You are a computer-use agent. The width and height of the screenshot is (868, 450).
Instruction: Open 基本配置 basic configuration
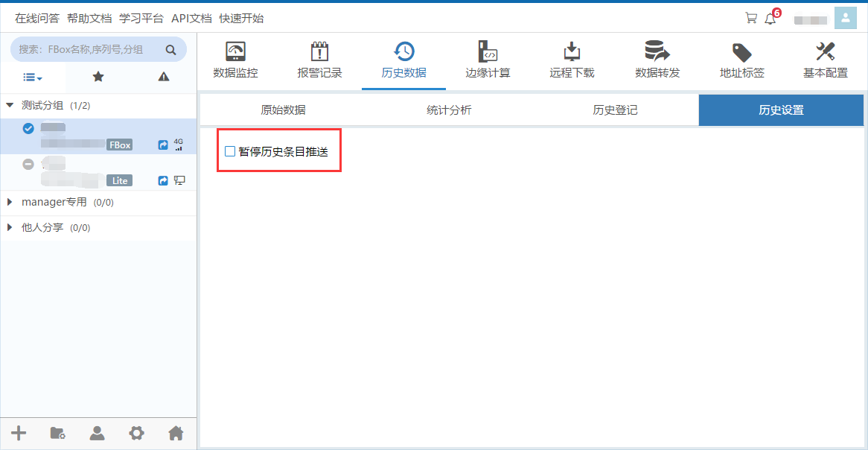(x=825, y=52)
